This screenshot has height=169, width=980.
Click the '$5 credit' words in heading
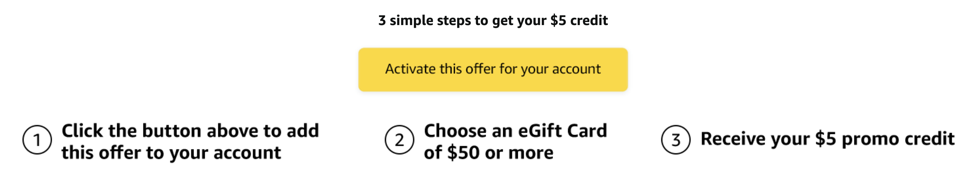pos(579,20)
